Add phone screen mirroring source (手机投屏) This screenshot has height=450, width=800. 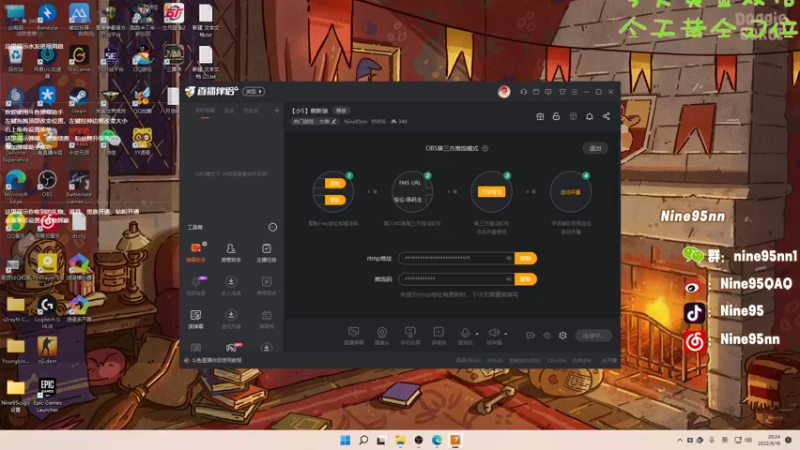[x=410, y=336]
